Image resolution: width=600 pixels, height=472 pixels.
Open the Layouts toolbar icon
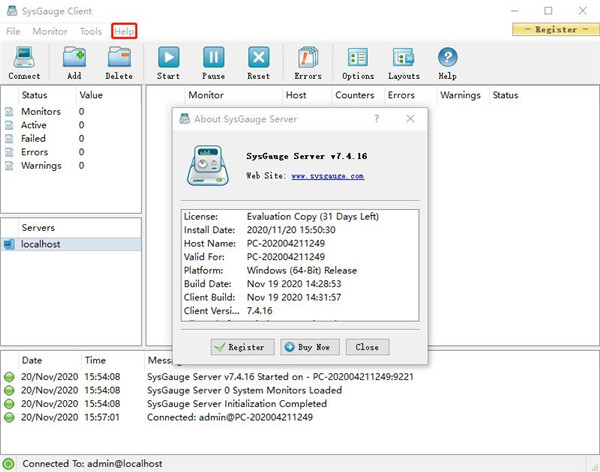coord(404,62)
